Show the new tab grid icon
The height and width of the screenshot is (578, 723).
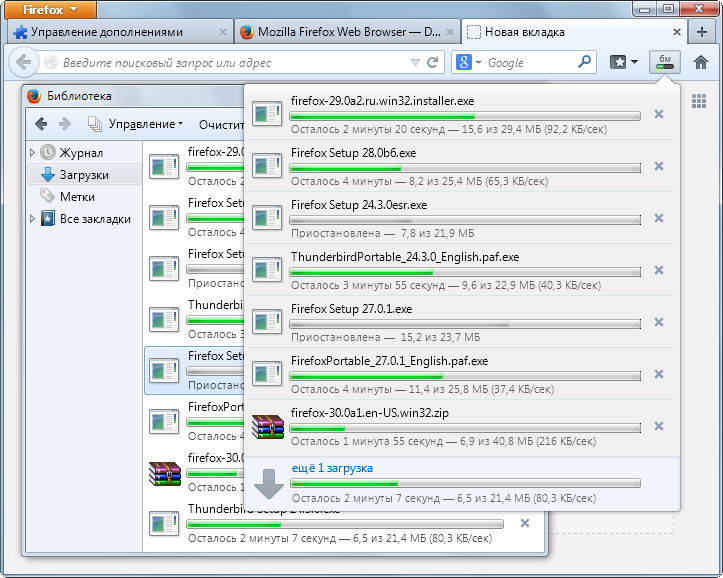click(699, 100)
